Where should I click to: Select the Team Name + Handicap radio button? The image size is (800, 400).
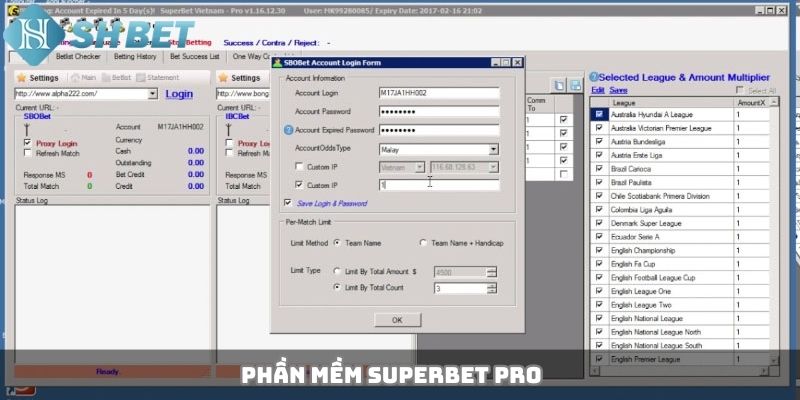(423, 243)
